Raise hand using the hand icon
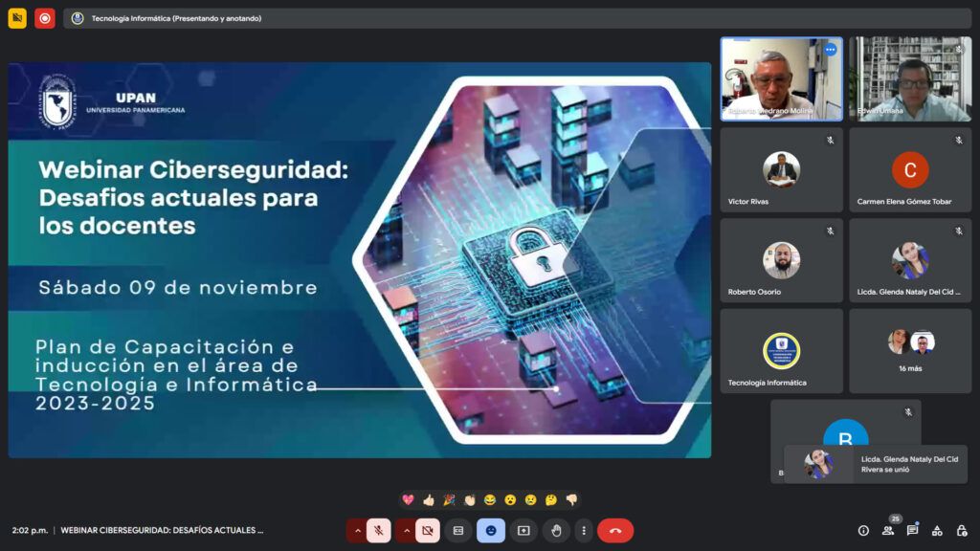Screen dimensions: 980x551 pos(556,530)
